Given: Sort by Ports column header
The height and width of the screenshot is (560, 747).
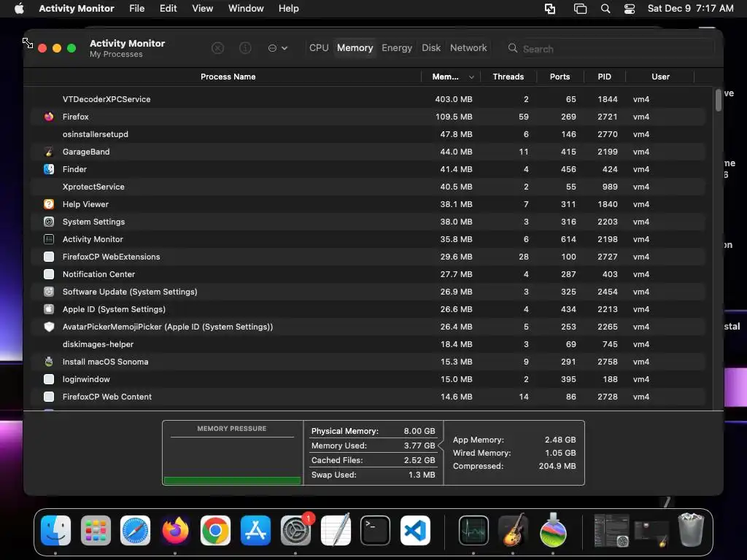Looking at the screenshot, I should tap(560, 77).
